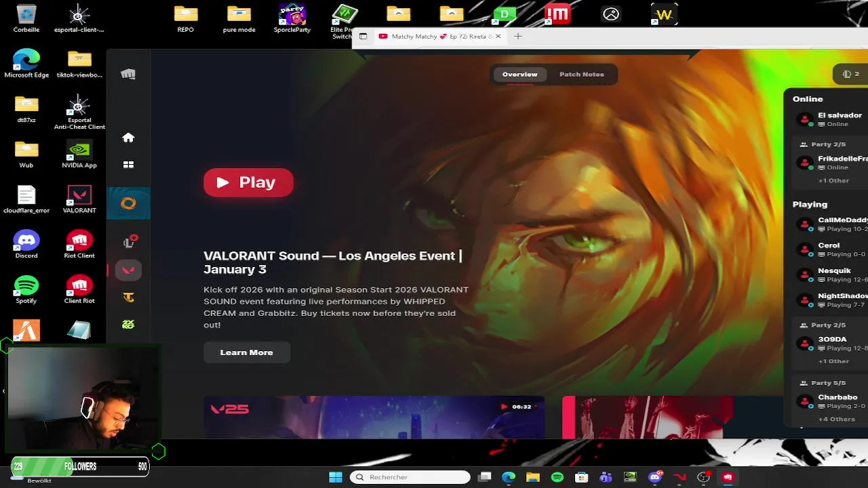Viewport: 868px width, 488px height.
Task: Expand +1 Other under 3O9DA's party
Action: (833, 361)
